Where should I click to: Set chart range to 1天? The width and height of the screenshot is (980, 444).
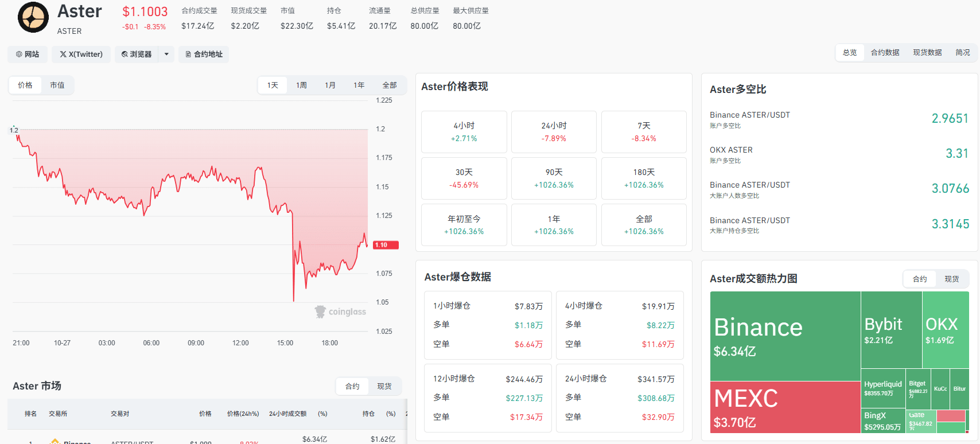tap(273, 85)
